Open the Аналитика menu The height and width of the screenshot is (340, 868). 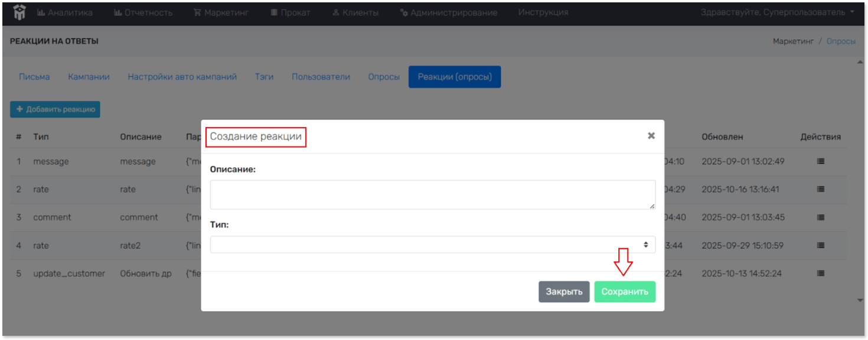point(65,12)
